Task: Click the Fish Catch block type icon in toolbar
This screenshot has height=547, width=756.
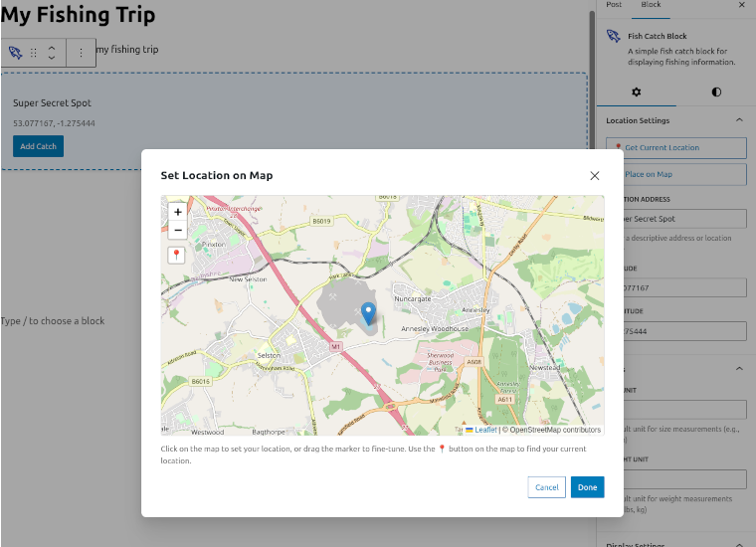Action: [x=15, y=53]
